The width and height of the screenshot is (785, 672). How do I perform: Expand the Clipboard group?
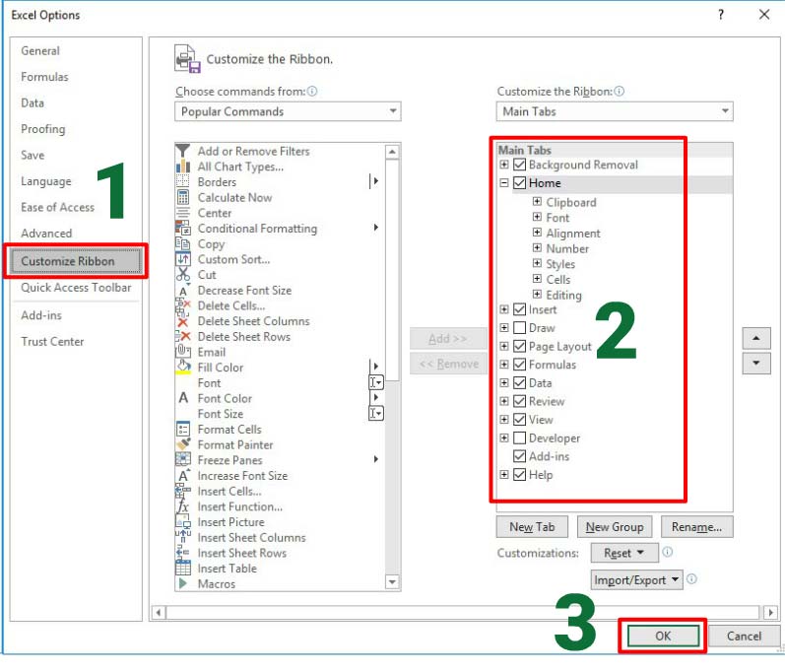click(537, 202)
